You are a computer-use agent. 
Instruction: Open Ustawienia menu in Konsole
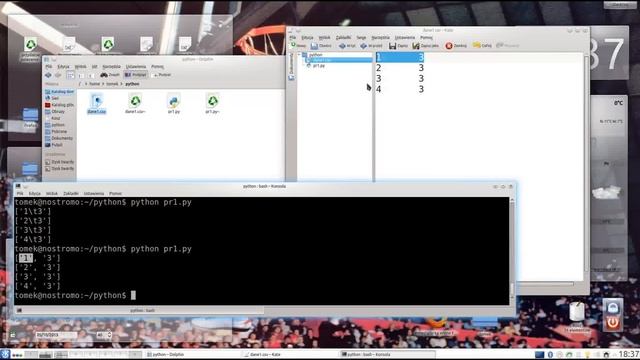pyautogui.click(x=94, y=193)
